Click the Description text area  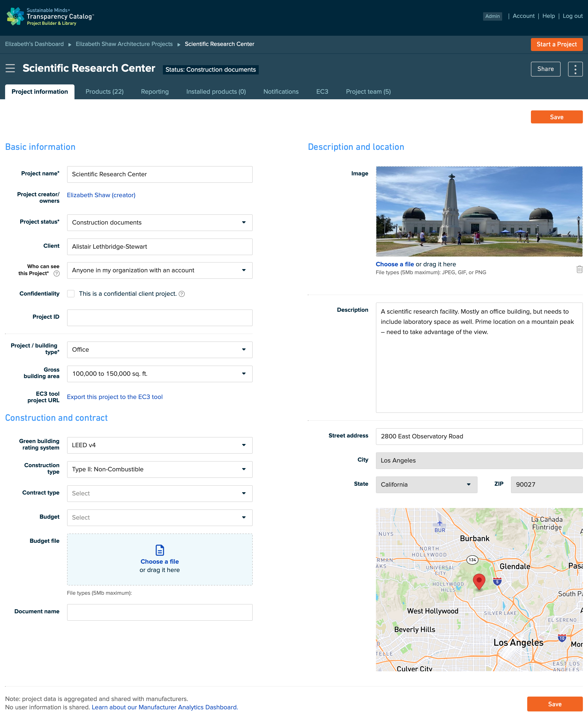pos(479,357)
